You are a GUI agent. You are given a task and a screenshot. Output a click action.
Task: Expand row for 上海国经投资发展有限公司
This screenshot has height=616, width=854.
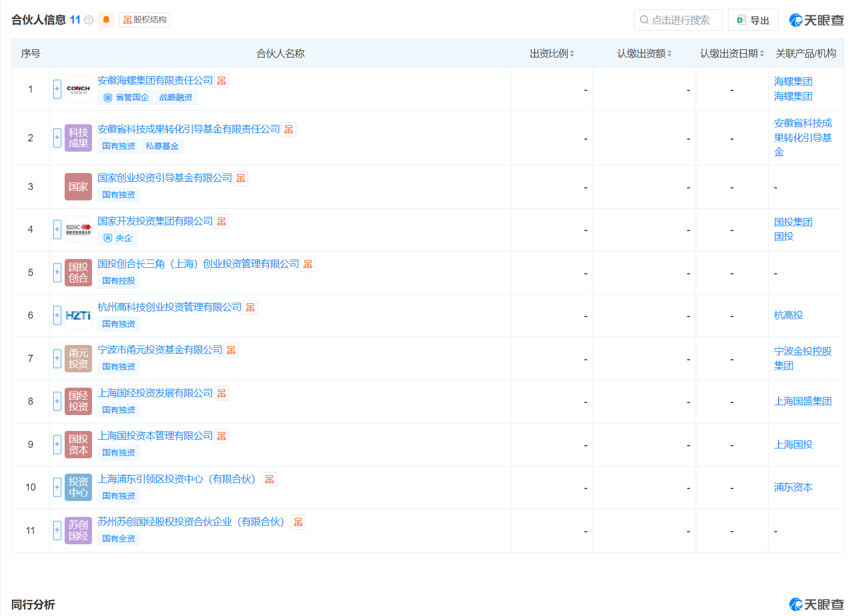(x=57, y=401)
